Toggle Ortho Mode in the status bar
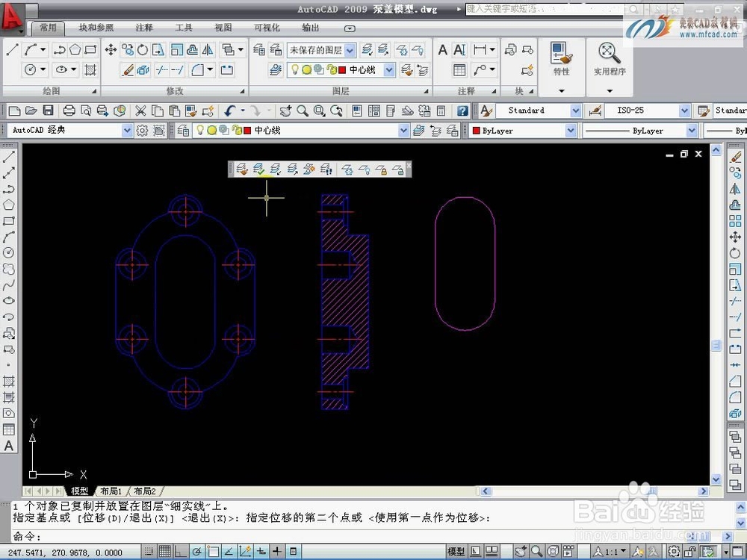 click(x=181, y=552)
